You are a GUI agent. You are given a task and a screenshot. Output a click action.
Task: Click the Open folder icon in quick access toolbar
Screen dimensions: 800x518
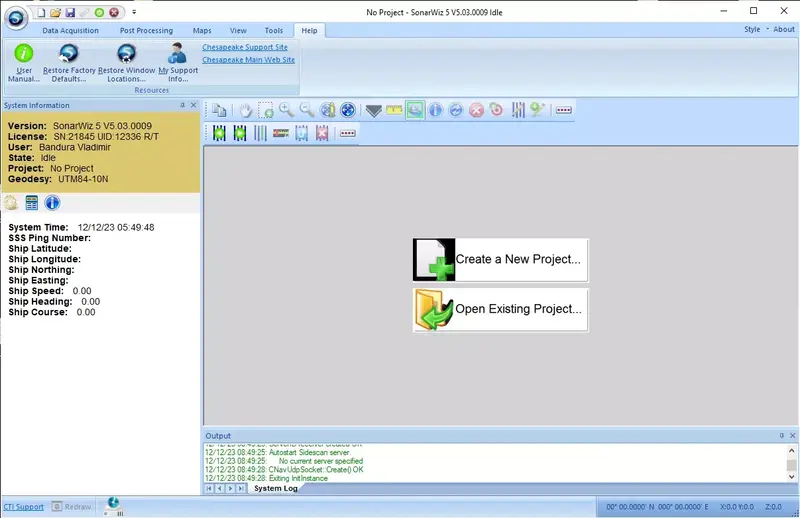56,12
